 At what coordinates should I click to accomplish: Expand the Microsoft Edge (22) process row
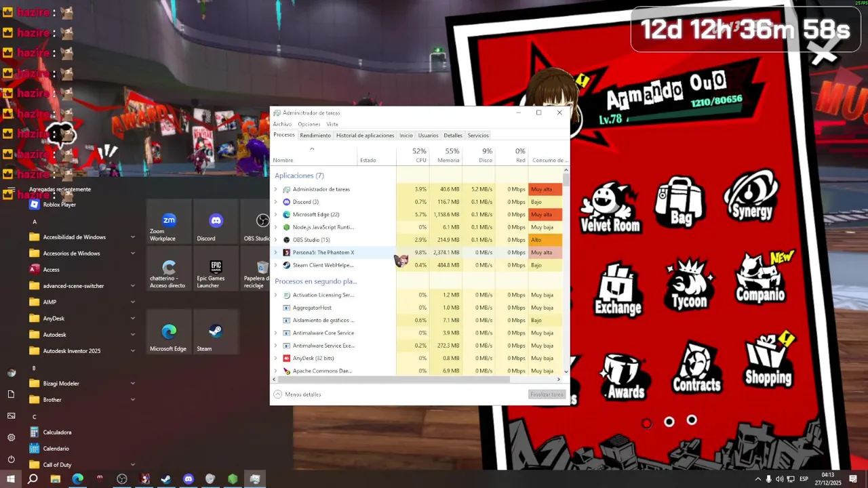[x=275, y=215]
